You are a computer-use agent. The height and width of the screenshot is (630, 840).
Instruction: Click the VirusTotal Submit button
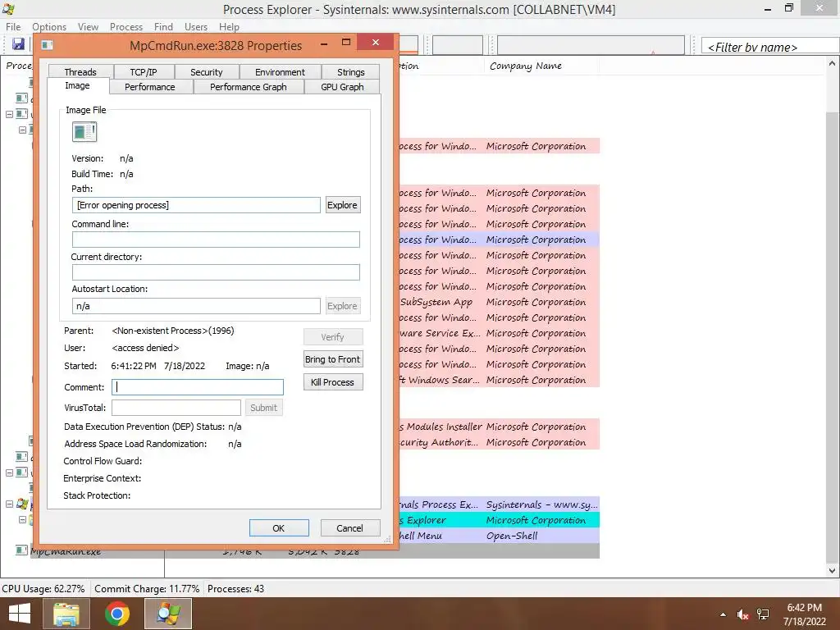263,408
